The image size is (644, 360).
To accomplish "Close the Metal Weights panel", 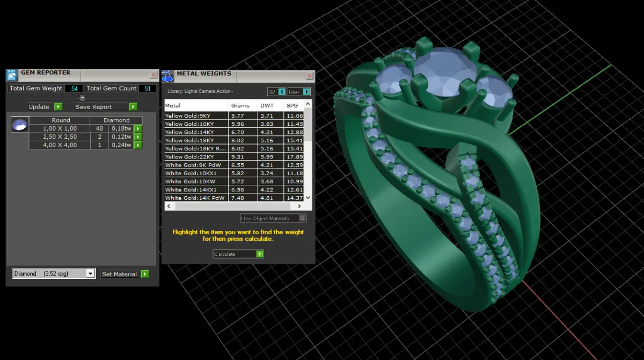I will pos(309,76).
